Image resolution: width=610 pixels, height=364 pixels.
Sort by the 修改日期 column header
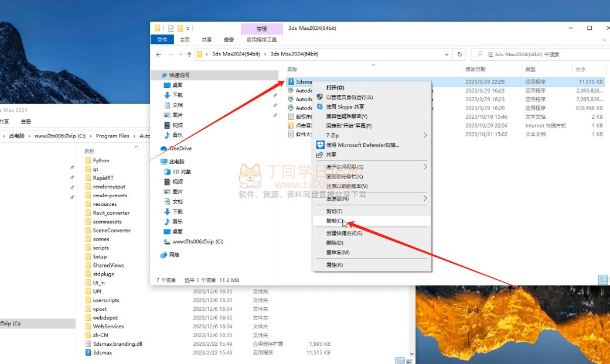(475, 69)
